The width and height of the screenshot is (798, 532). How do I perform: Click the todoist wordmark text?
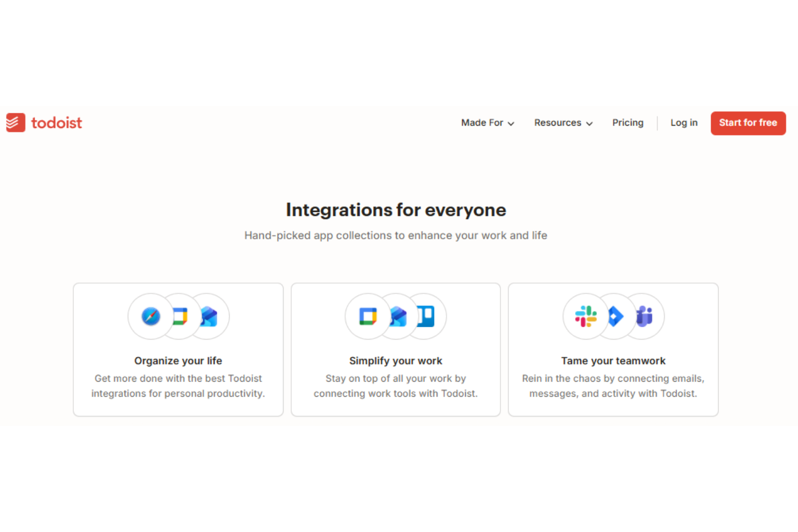[57, 122]
